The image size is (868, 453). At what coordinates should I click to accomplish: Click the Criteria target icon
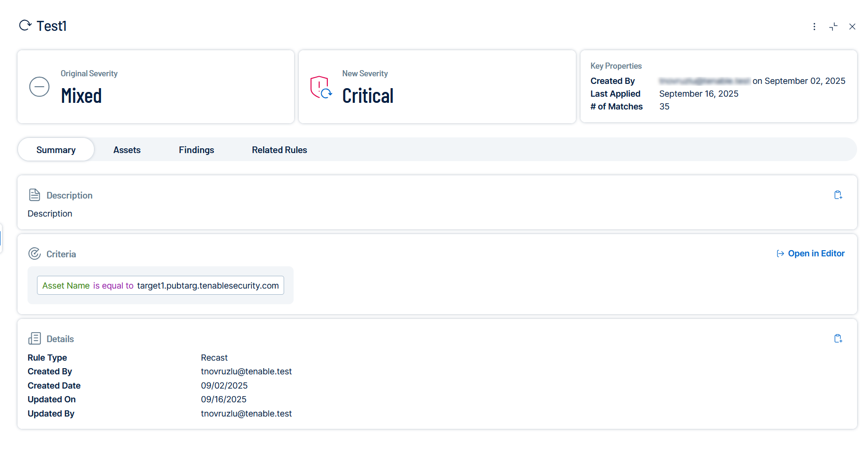tap(35, 254)
